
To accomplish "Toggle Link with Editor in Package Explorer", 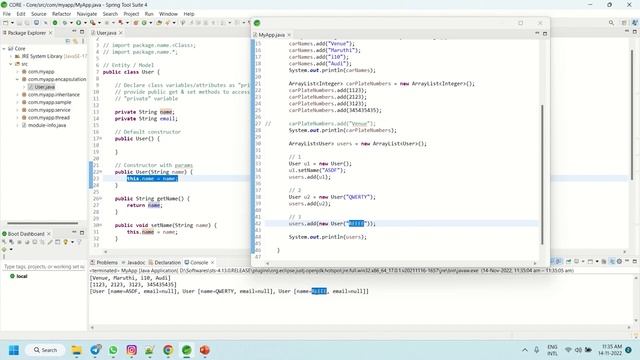I will [x=76, y=41].
